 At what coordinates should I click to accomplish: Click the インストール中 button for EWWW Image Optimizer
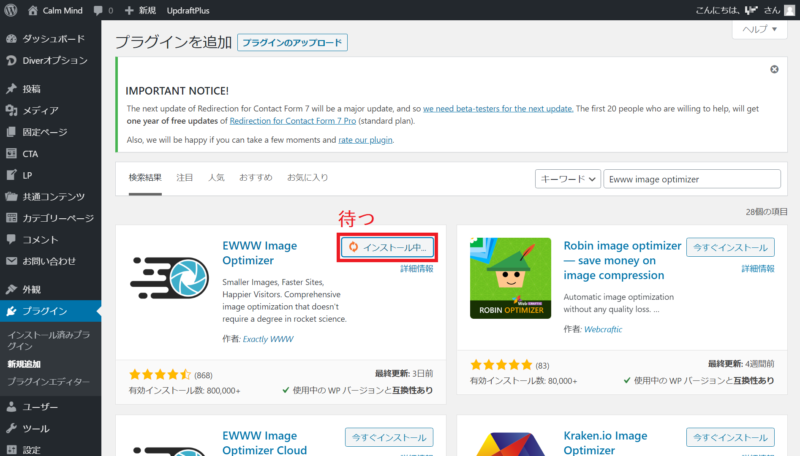(x=388, y=247)
